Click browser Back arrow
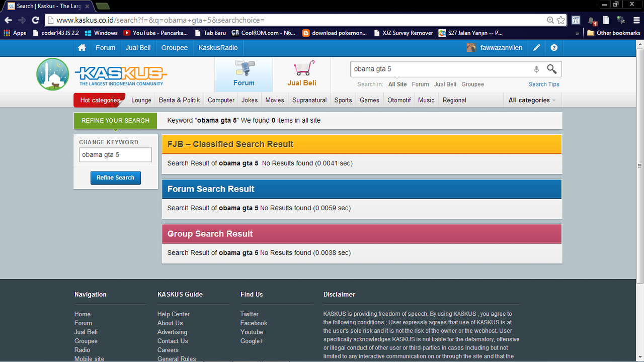This screenshot has width=644, height=362. click(8, 20)
